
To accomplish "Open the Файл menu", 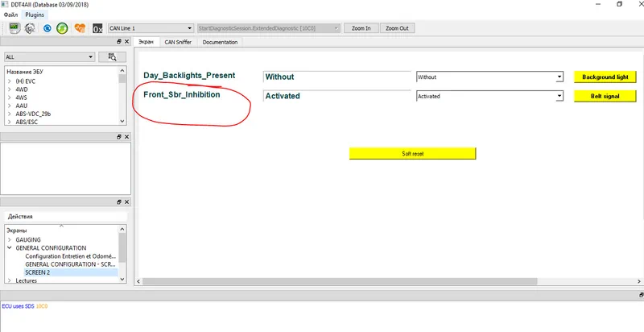I will click(10, 15).
